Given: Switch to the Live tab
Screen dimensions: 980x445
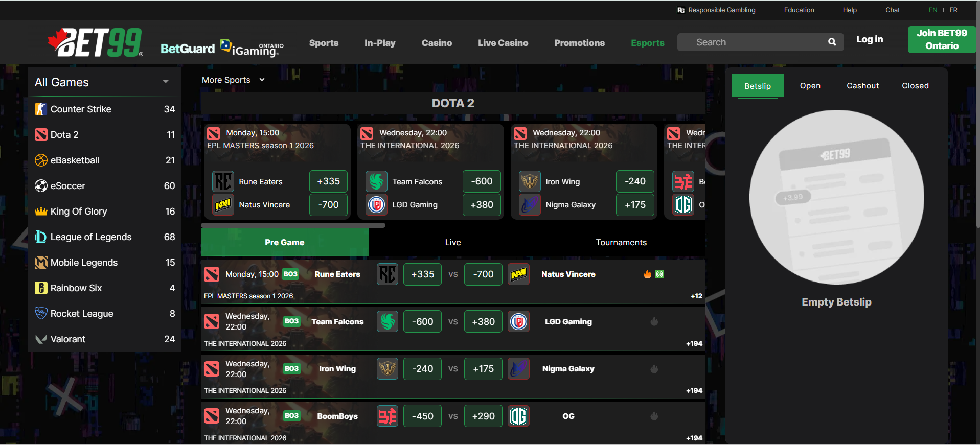Looking at the screenshot, I should pyautogui.click(x=453, y=242).
